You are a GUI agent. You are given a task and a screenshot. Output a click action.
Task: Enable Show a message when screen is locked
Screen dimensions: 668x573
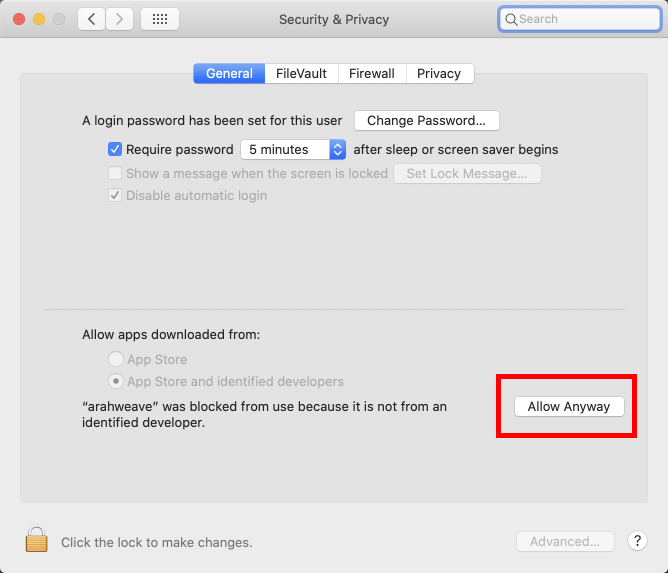115,173
